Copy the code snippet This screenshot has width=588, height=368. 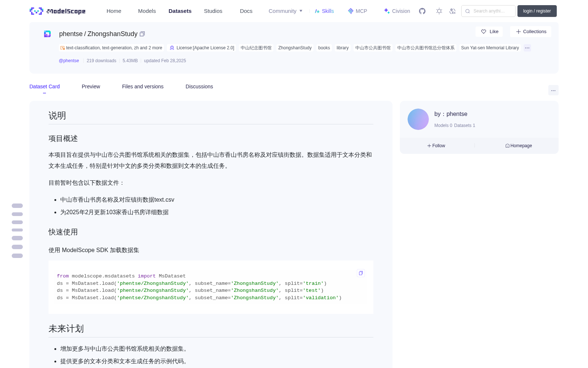[361, 273]
